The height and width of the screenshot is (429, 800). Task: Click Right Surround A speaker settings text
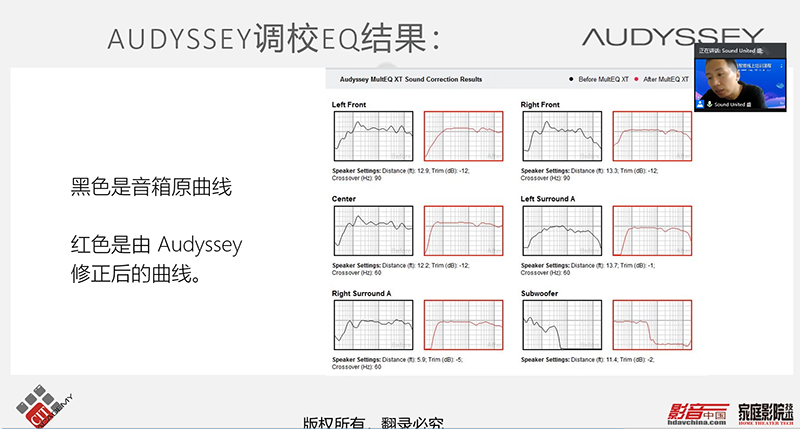397,363
